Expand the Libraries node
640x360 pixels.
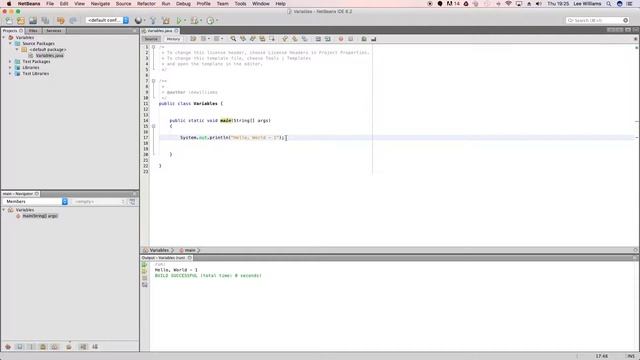[10, 67]
